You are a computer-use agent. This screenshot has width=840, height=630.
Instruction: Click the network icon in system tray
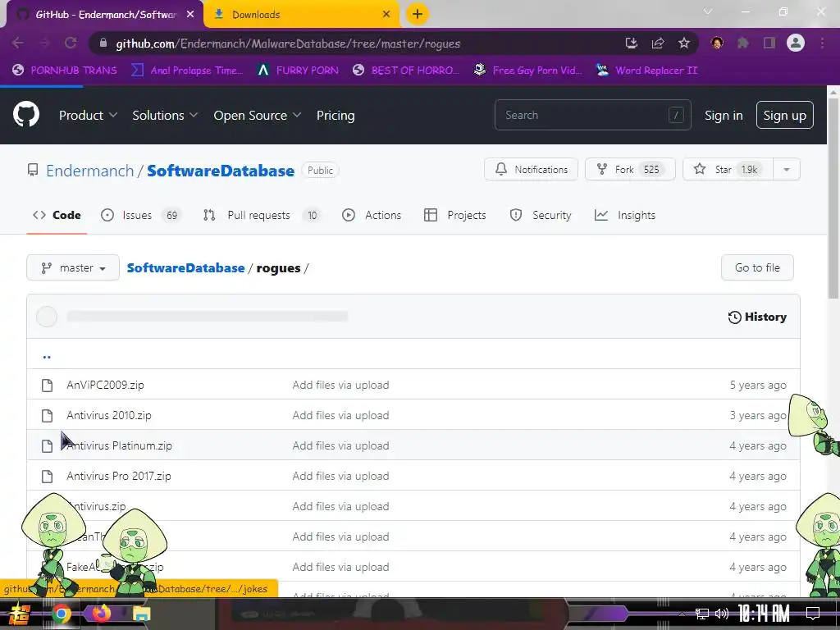[702, 614]
